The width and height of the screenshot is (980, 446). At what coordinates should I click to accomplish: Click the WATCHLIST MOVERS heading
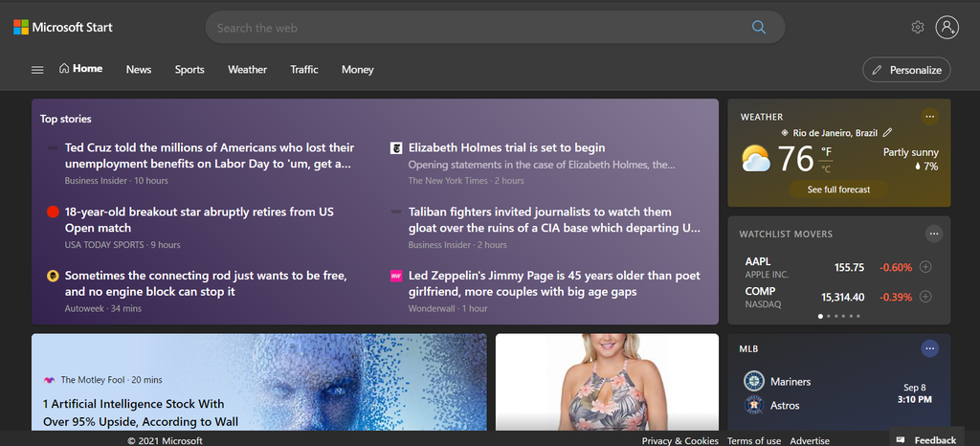[x=786, y=234]
